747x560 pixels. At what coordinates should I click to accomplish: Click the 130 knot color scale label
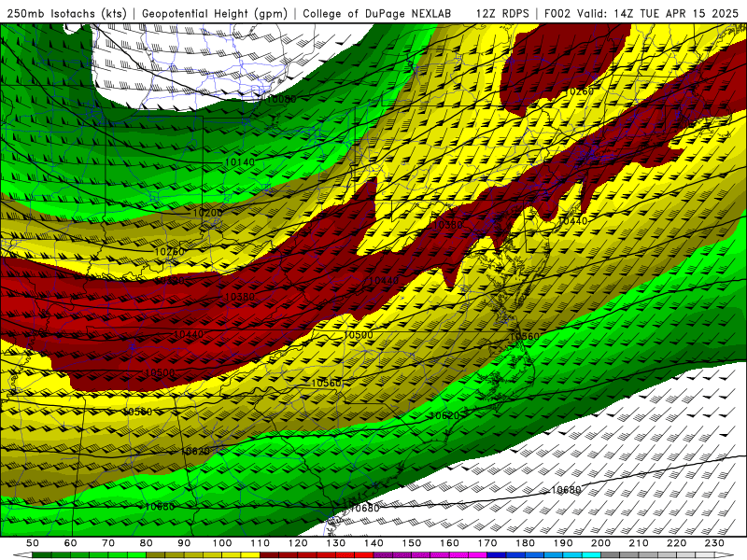pyautogui.click(x=336, y=543)
